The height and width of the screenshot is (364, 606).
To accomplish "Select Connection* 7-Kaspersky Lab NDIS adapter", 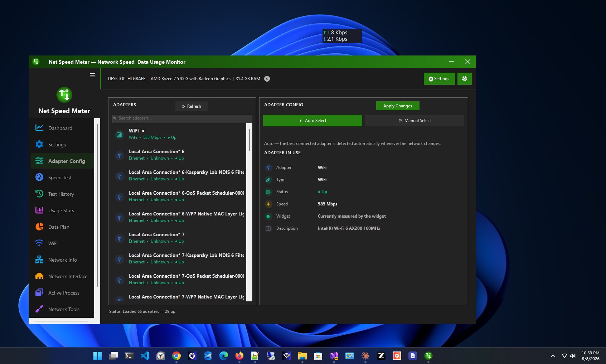I will 179,258.
